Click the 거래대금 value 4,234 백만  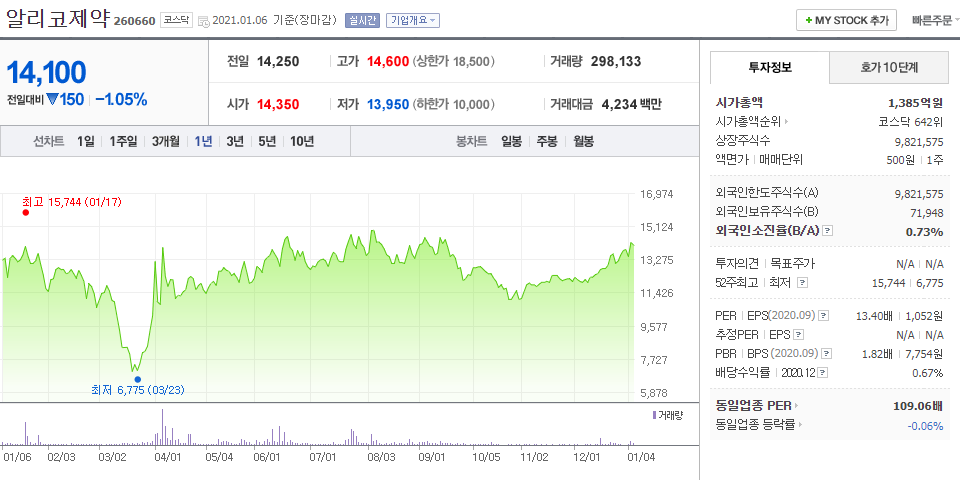[632, 104]
